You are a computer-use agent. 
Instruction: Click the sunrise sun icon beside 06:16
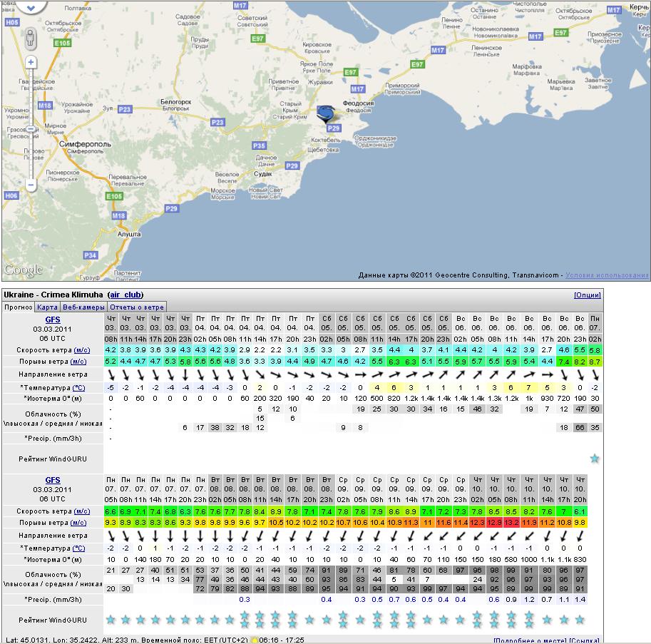(253, 640)
